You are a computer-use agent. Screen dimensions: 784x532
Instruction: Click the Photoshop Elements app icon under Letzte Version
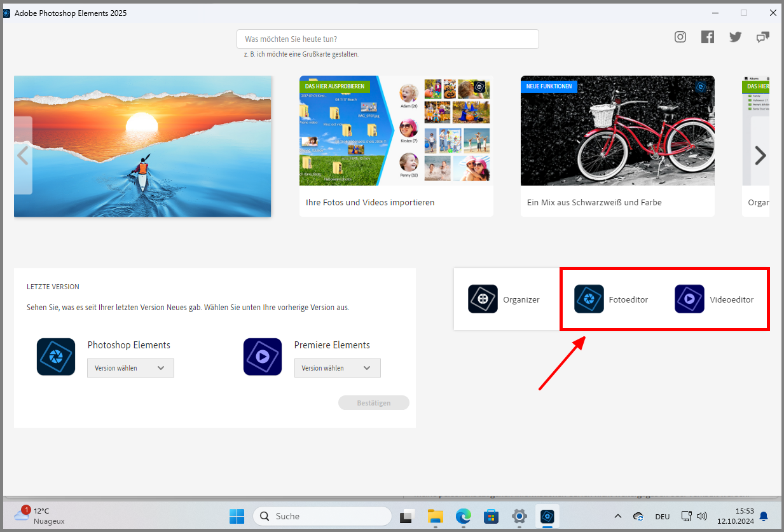coord(56,357)
